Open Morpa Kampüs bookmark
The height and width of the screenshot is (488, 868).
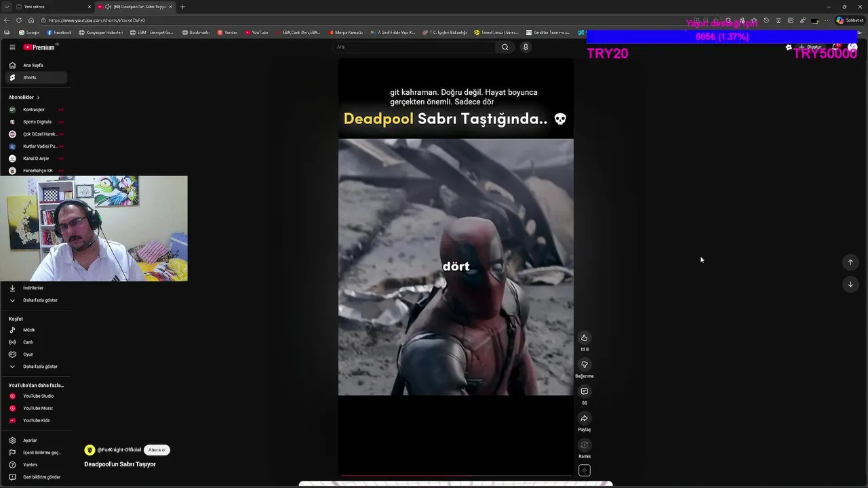(x=347, y=33)
